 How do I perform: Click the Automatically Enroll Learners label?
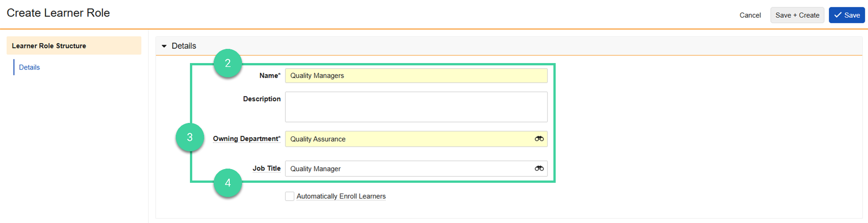341,196
